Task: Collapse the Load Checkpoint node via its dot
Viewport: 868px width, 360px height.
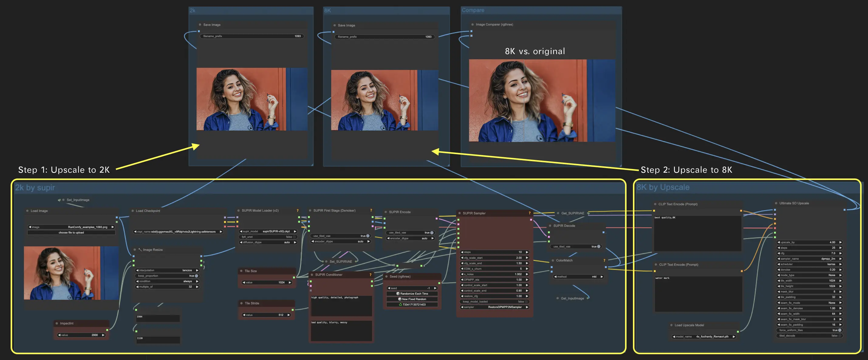Action: pyautogui.click(x=133, y=211)
